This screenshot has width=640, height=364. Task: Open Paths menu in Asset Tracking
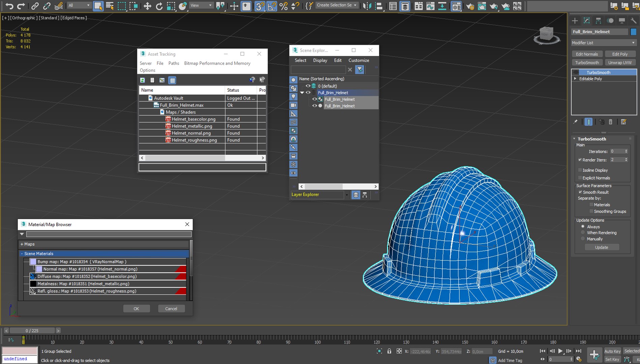pos(174,63)
